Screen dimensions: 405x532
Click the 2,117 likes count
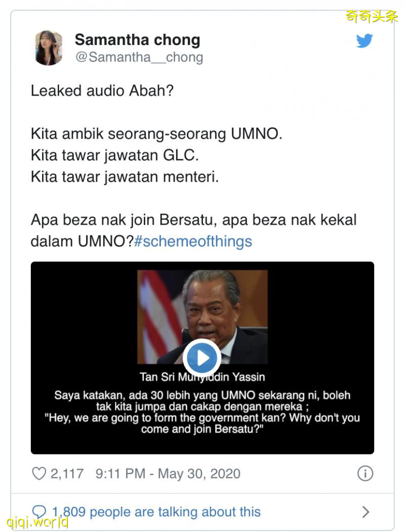pos(67,473)
